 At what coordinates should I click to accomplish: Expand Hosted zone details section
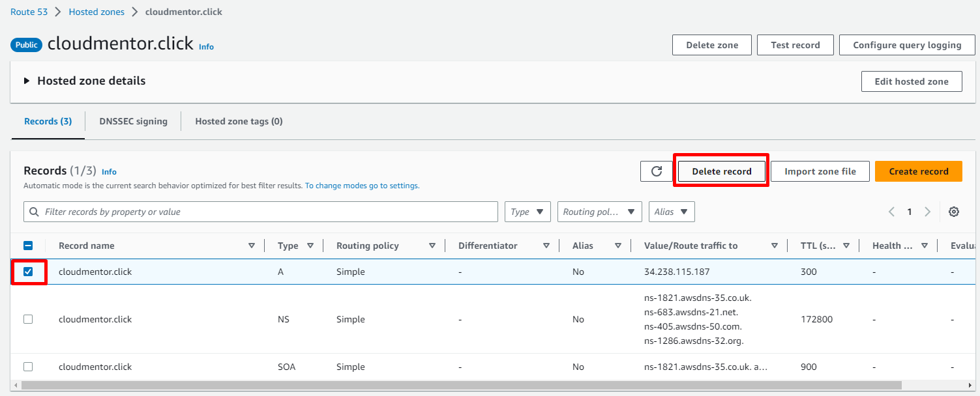(x=27, y=81)
